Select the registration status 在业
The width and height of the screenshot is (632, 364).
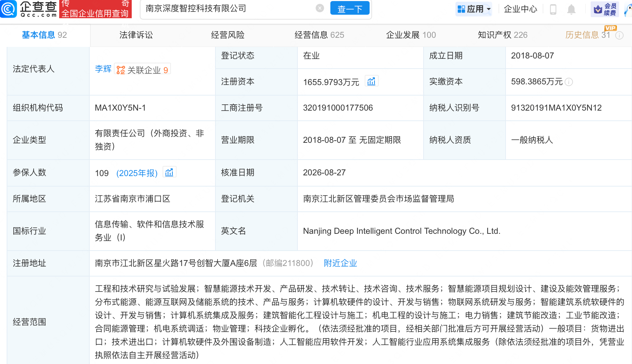(x=311, y=56)
